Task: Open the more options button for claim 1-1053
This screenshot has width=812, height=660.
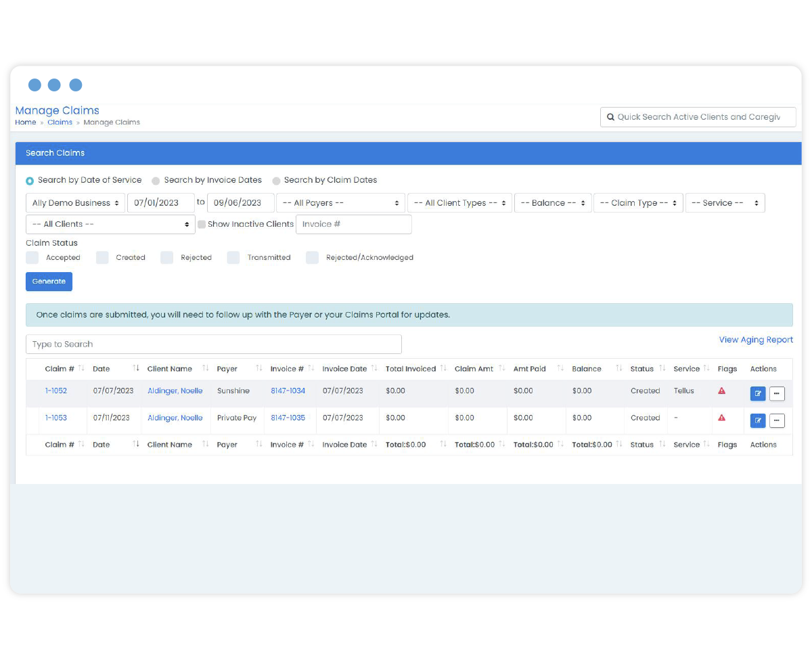Action: [x=777, y=420]
